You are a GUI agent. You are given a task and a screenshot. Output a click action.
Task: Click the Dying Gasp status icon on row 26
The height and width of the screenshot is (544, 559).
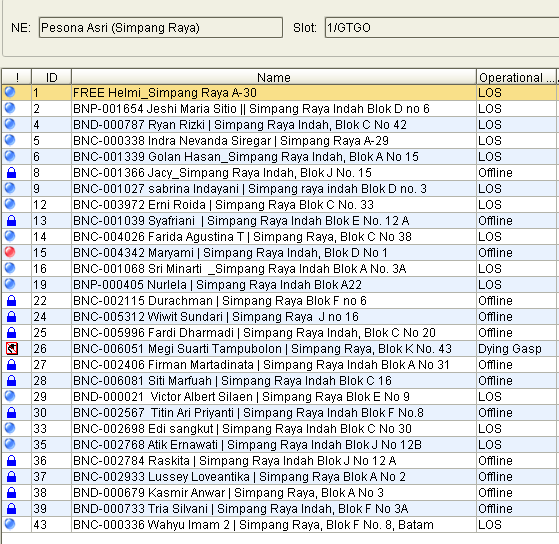[x=12, y=348]
